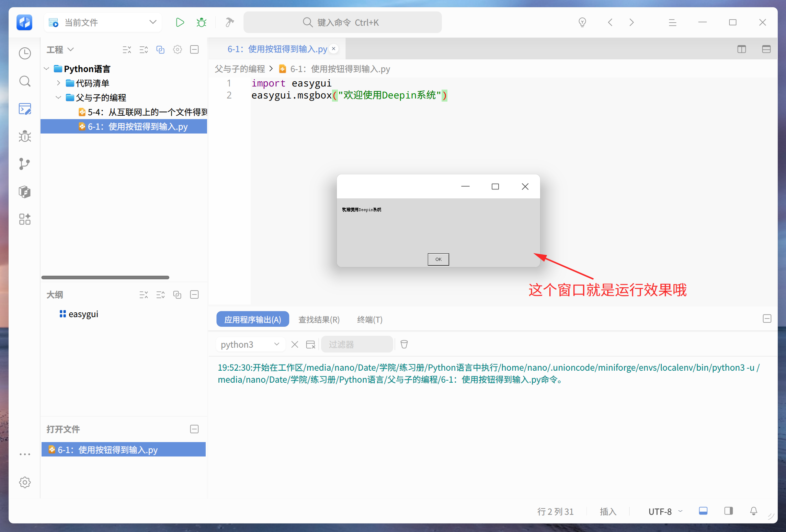Switch to the 终端(T) tab
Viewport: 786px width, 532px height.
coord(370,320)
